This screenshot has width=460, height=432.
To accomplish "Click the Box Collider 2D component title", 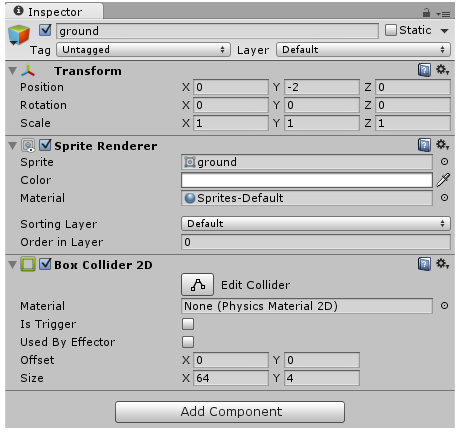I will pos(103,265).
